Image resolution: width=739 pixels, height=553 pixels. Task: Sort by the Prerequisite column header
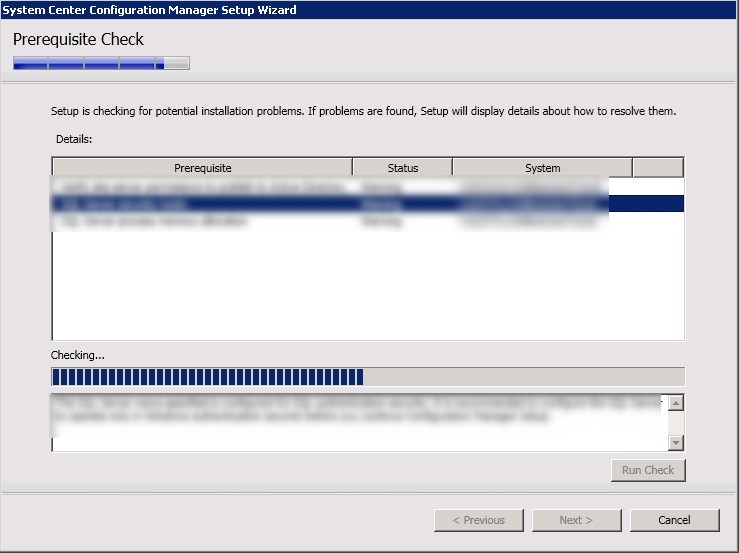(203, 168)
